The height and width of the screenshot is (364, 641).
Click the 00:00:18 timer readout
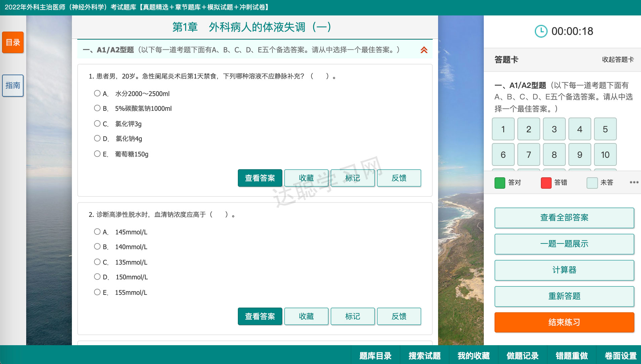point(572,31)
